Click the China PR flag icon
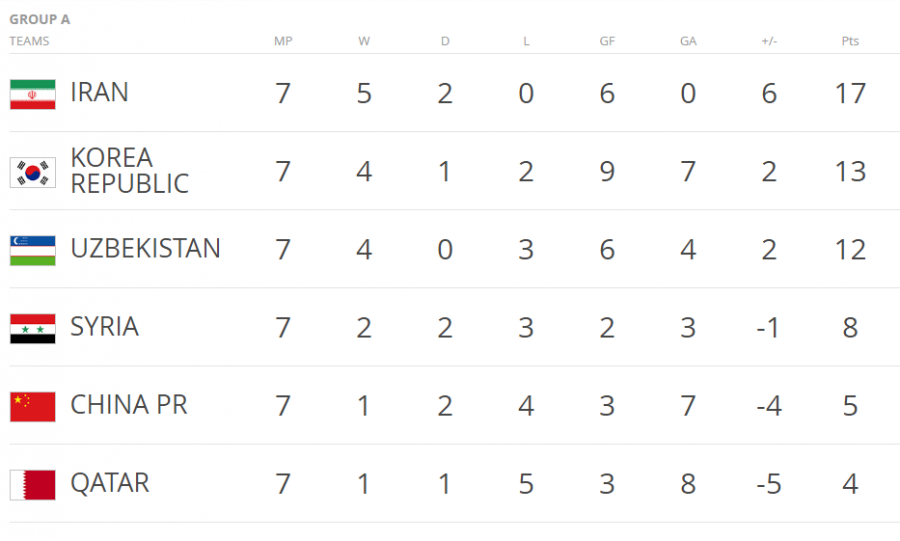 pyautogui.click(x=32, y=406)
